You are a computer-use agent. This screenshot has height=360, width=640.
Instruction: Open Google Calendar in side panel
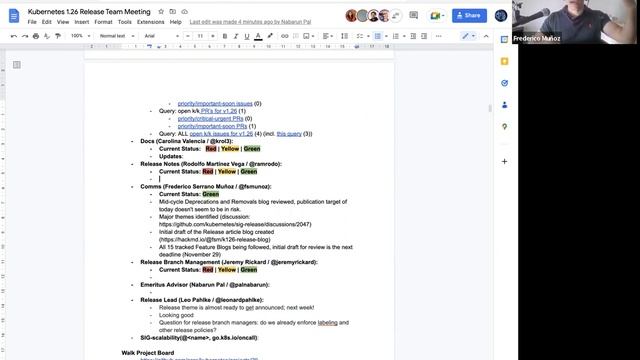(504, 39)
